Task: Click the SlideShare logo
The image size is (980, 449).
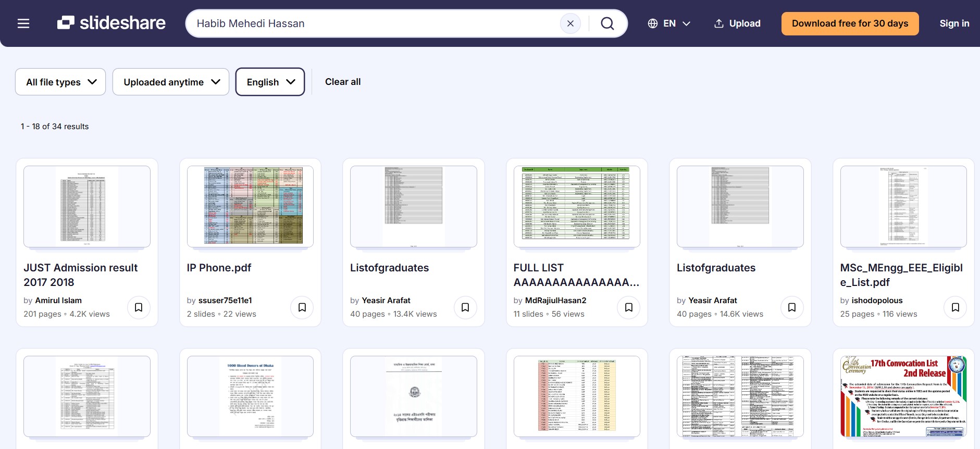Action: [x=111, y=23]
